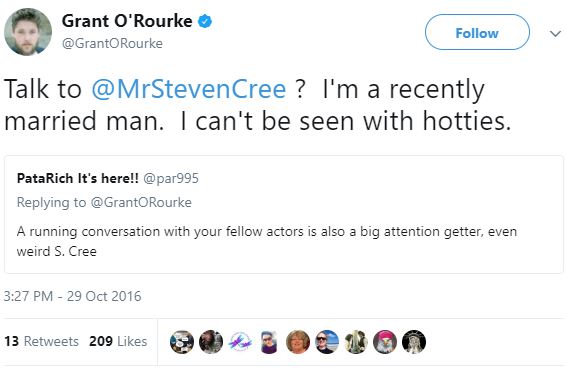
Task: Click the blue verified badge icon
Action: (x=205, y=21)
